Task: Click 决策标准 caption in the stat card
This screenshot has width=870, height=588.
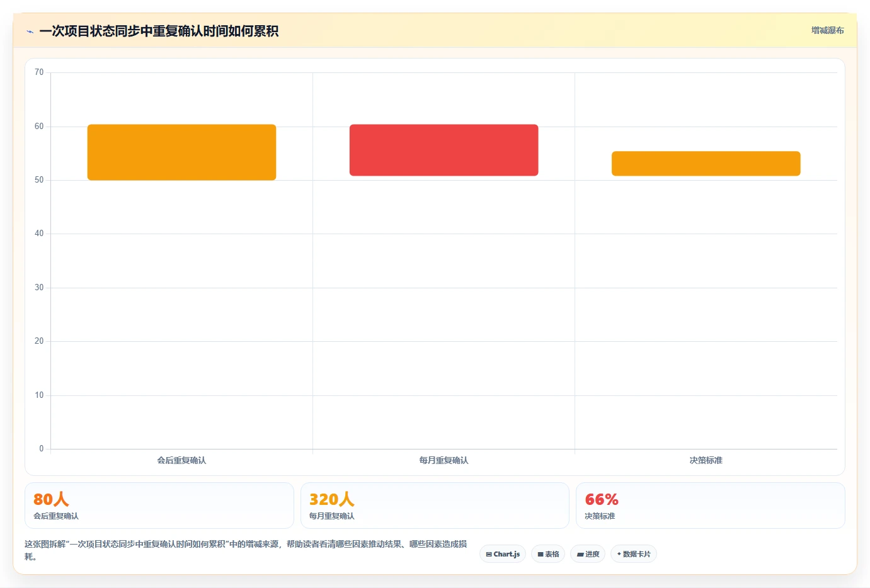Action: pyautogui.click(x=600, y=516)
